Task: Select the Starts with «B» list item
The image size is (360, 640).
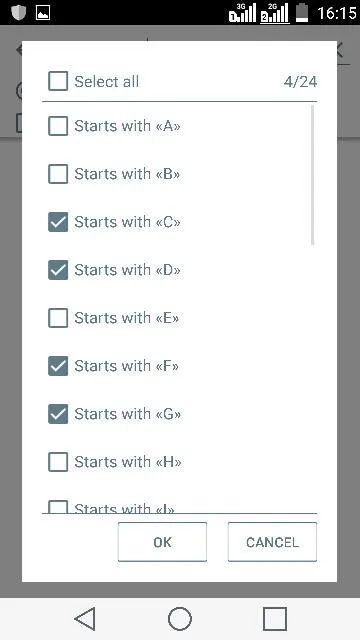Action: (x=176, y=174)
